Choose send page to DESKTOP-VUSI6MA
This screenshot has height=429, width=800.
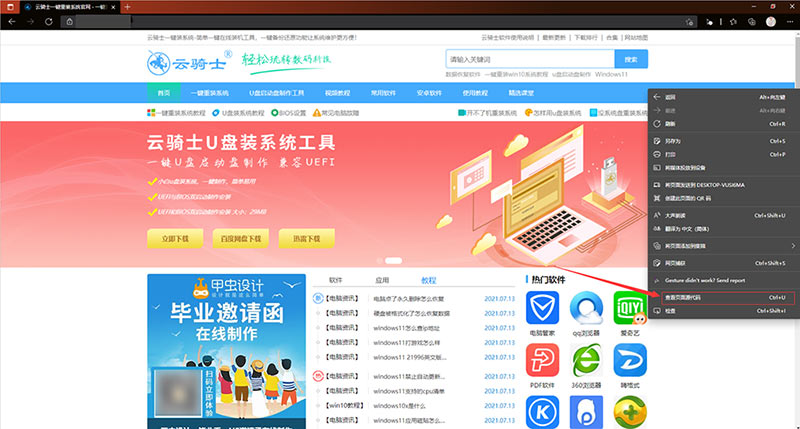click(723, 185)
